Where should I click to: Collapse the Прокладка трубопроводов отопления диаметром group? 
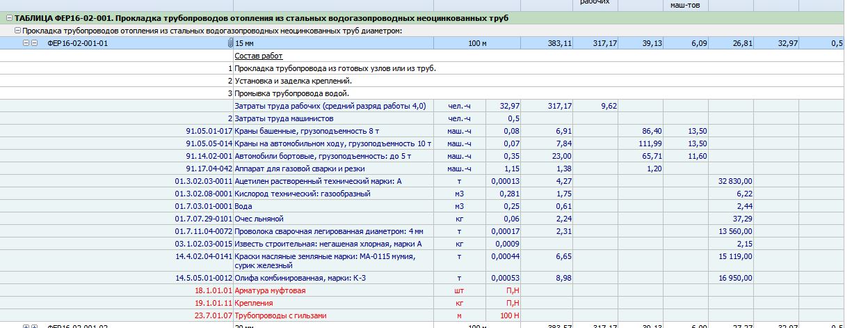coord(18,31)
